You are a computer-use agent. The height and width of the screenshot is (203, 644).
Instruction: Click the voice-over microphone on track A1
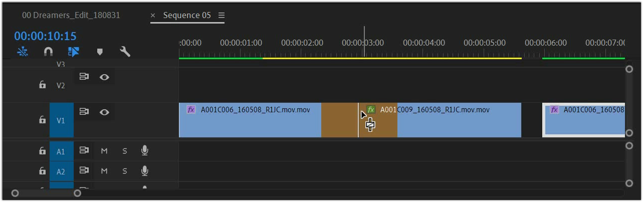pos(145,150)
